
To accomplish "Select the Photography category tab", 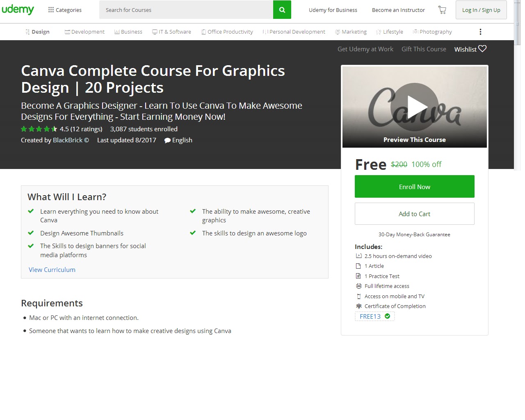I will pyautogui.click(x=432, y=32).
